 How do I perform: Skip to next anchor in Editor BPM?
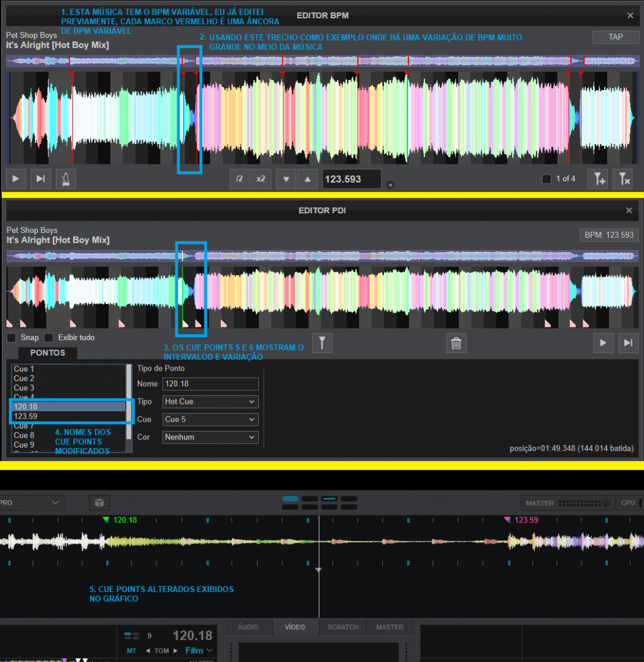(x=40, y=178)
